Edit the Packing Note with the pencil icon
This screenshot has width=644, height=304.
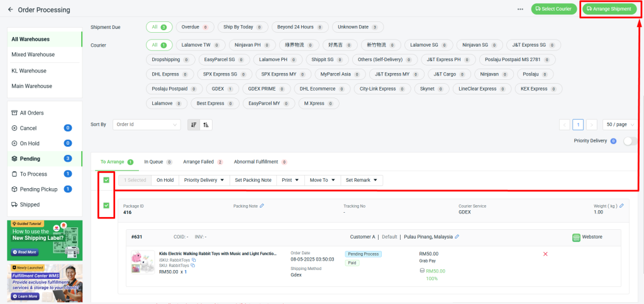pos(262,206)
